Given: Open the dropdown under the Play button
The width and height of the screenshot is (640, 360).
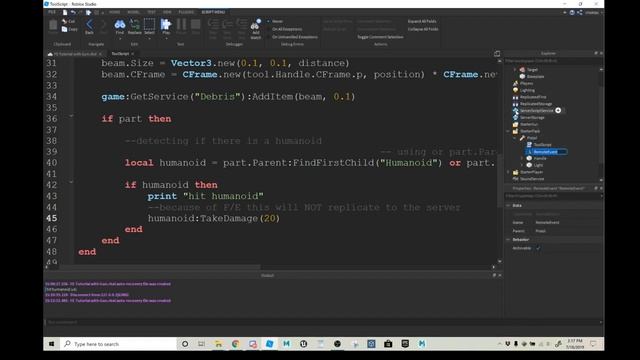Looking at the screenshot, I should (x=166, y=38).
